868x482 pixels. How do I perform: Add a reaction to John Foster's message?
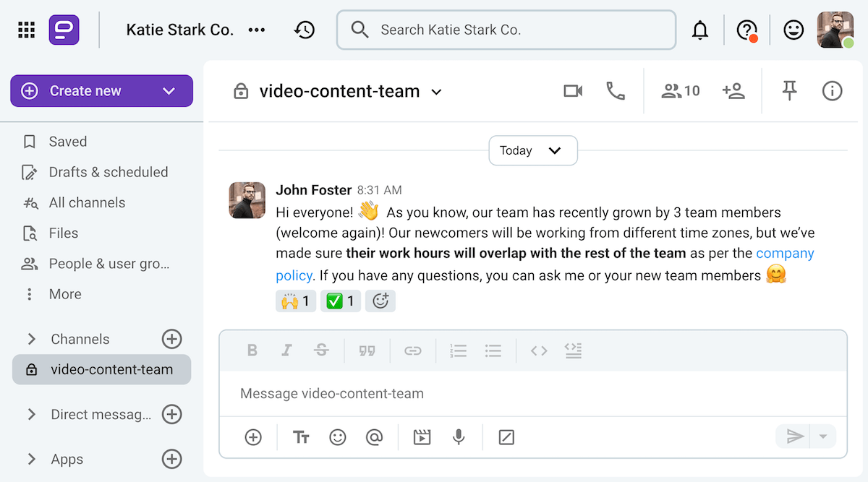point(380,301)
